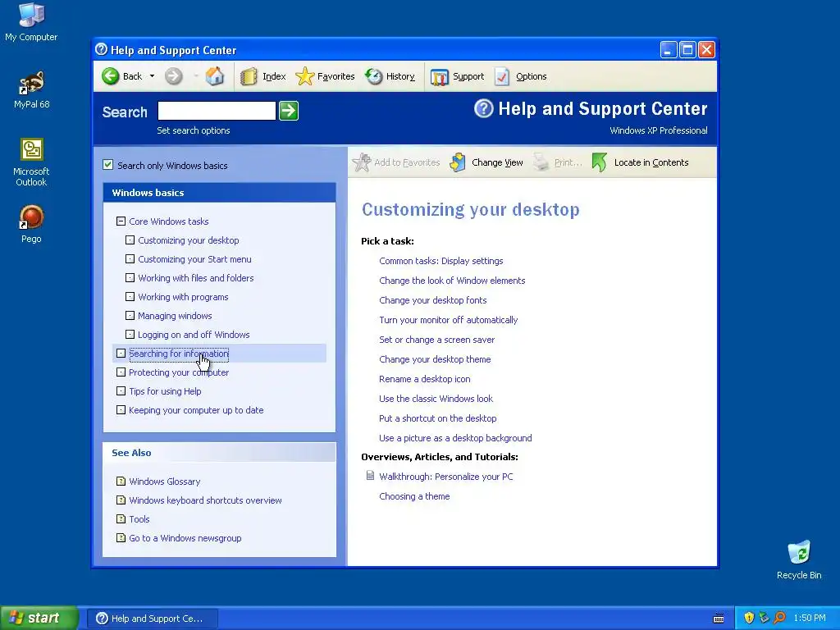The image size is (840, 630).
Task: Open Windows Glossary under See Also
Action: (164, 482)
